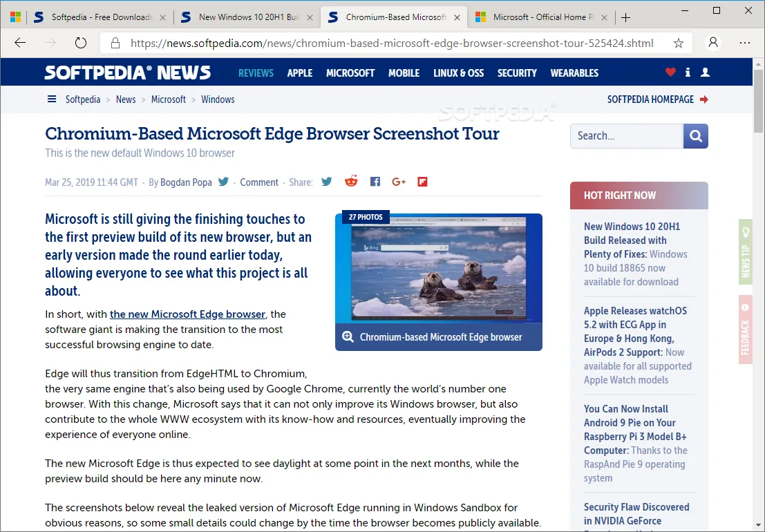Share article on Reddit
Image resolution: width=765 pixels, height=532 pixels.
click(351, 182)
